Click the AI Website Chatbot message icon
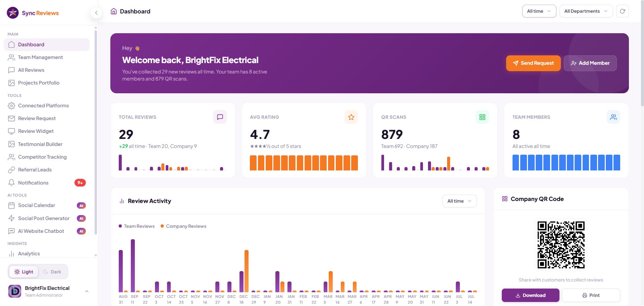 coord(11,231)
